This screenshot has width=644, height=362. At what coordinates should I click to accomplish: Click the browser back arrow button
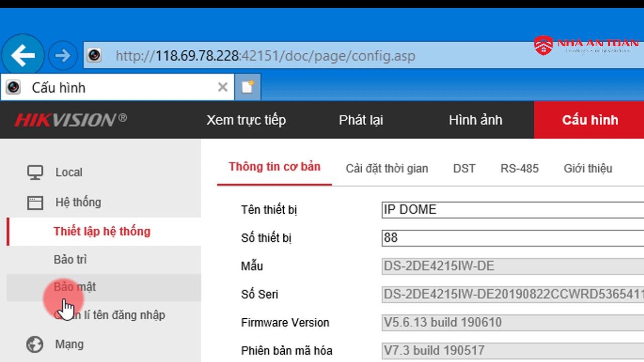pyautogui.click(x=23, y=55)
